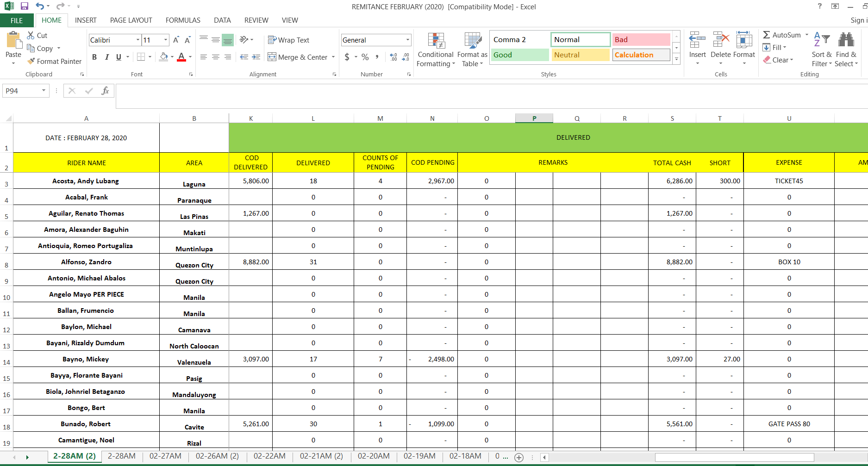Apply Accounting Number Format dollar icon
The image size is (868, 466).
click(x=347, y=57)
